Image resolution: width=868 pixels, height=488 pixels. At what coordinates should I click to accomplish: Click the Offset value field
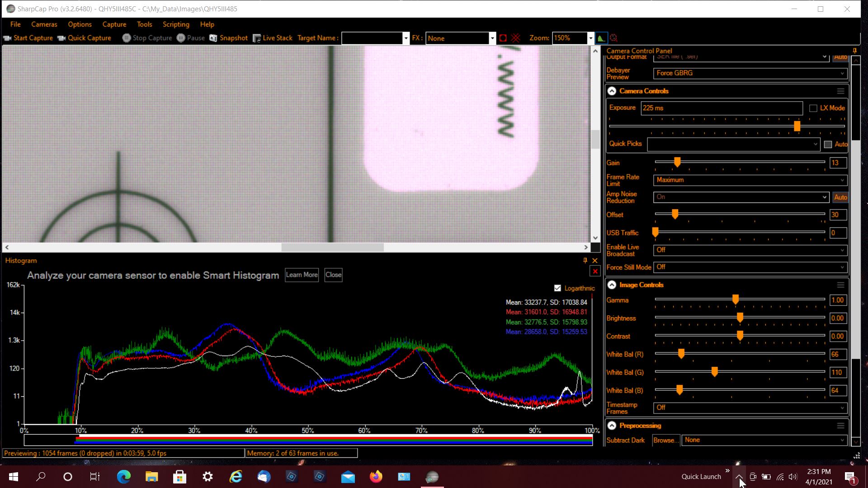coord(838,215)
